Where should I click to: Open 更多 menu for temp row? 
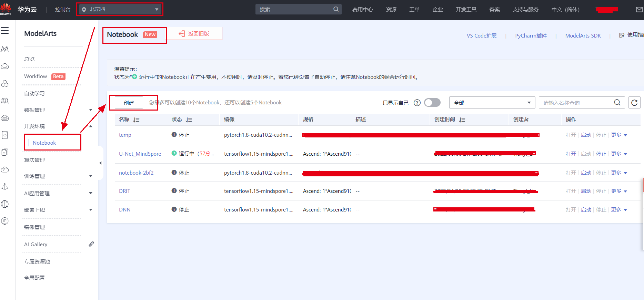619,135
